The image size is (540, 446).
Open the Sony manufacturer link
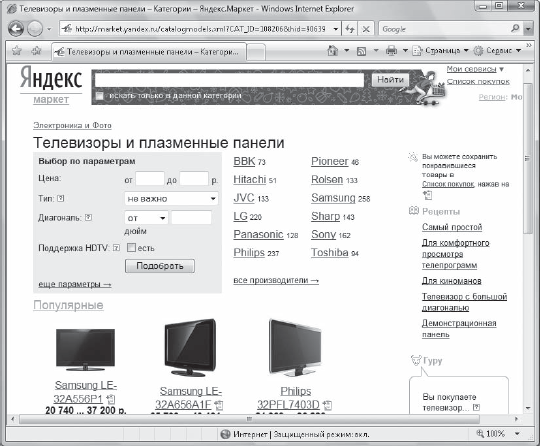(x=323, y=234)
